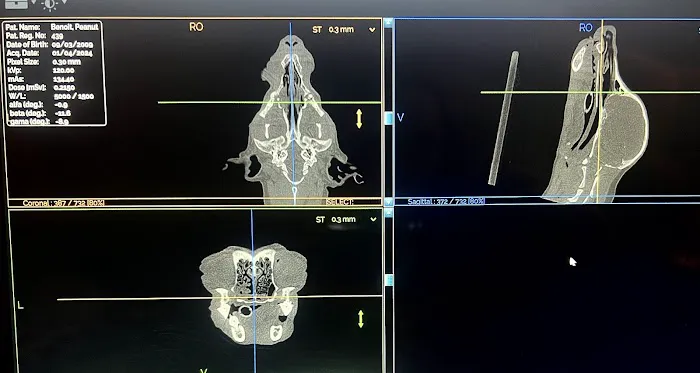
Task: Click the L orientation label in axial view
Action: coord(20,305)
